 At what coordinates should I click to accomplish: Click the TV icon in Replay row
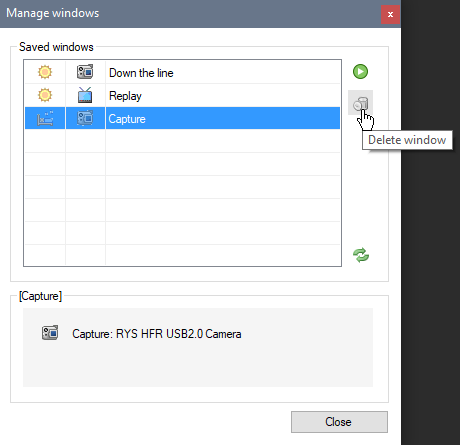85,95
